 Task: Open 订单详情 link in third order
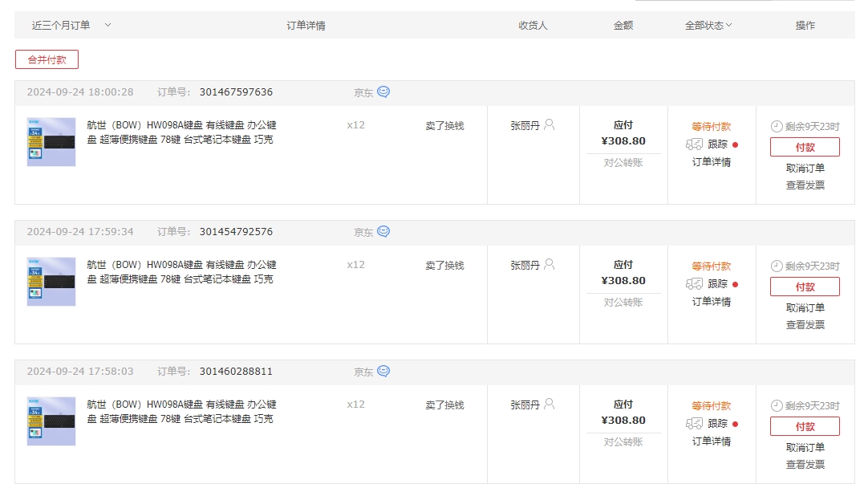(x=712, y=441)
